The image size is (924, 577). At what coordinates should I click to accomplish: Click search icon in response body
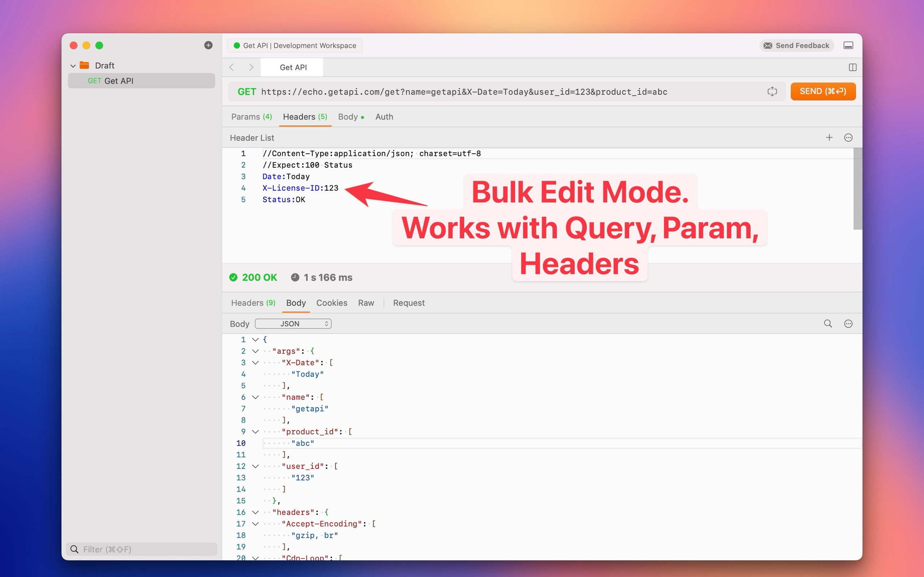click(x=827, y=323)
